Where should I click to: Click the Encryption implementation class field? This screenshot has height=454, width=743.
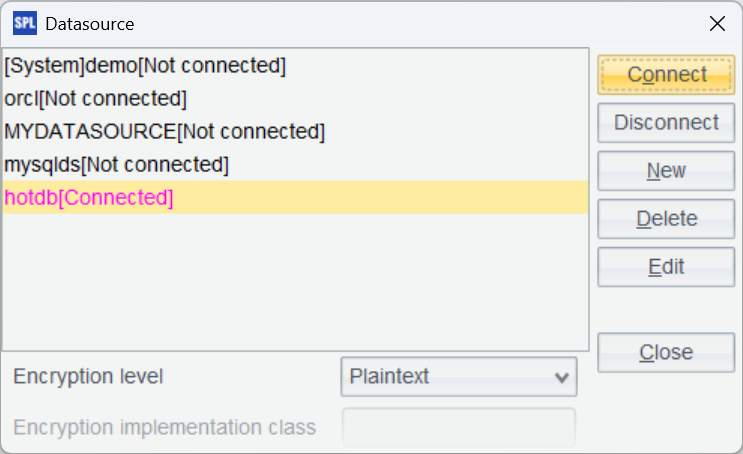pyautogui.click(x=459, y=428)
